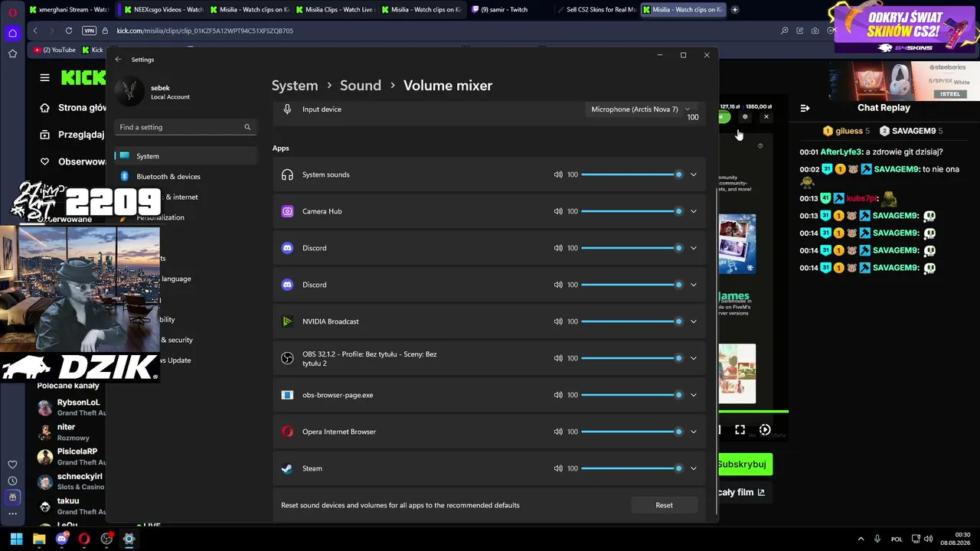Show hidden icons in system tray
Screen dimensions: 980x551
861,539
